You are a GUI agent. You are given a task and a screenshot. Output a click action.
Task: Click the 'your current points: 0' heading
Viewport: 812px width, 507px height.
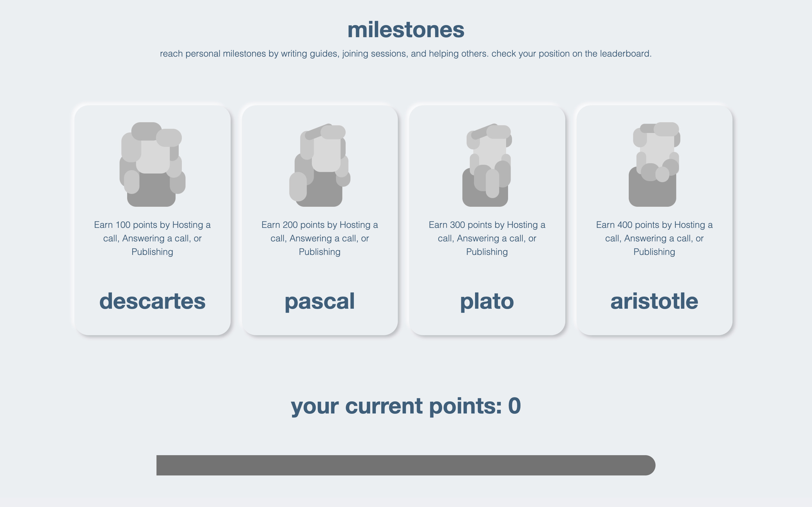pyautogui.click(x=406, y=406)
